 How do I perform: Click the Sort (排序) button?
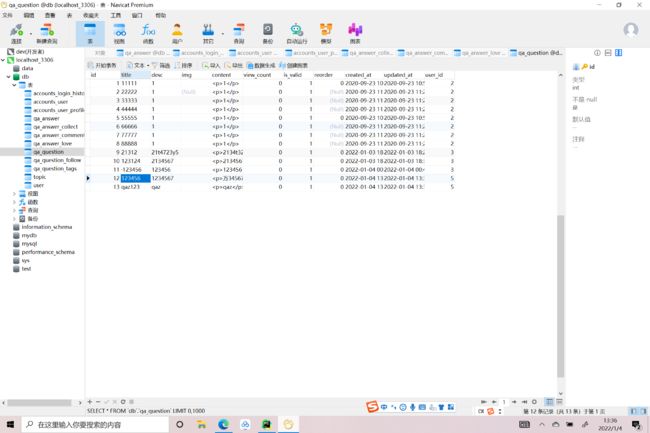point(184,65)
